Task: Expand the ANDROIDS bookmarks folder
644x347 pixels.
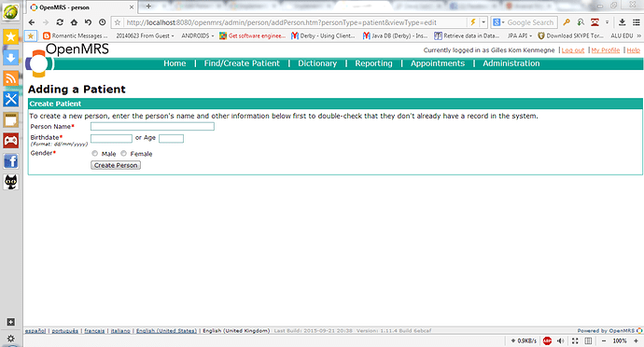Action: [198, 35]
